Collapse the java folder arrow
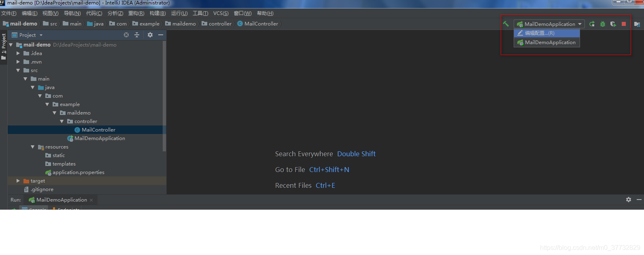 coord(32,87)
